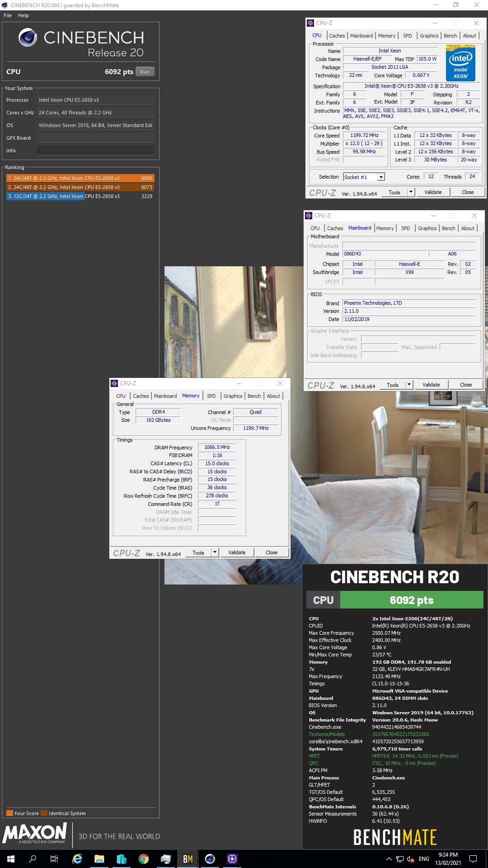Click the DRAM Frequency value 1066.5 MHz
The height and width of the screenshot is (868, 488).
217,447
